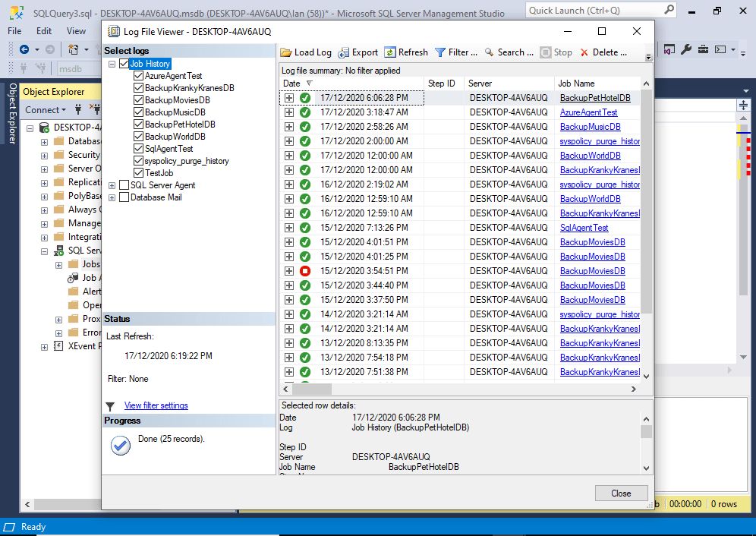
Task: Open the Edit menu
Action: click(44, 31)
